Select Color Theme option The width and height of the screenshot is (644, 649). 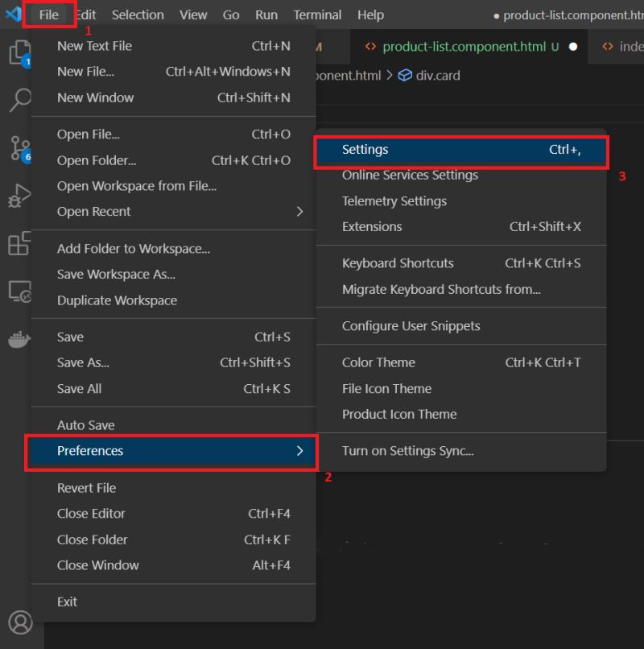[378, 362]
